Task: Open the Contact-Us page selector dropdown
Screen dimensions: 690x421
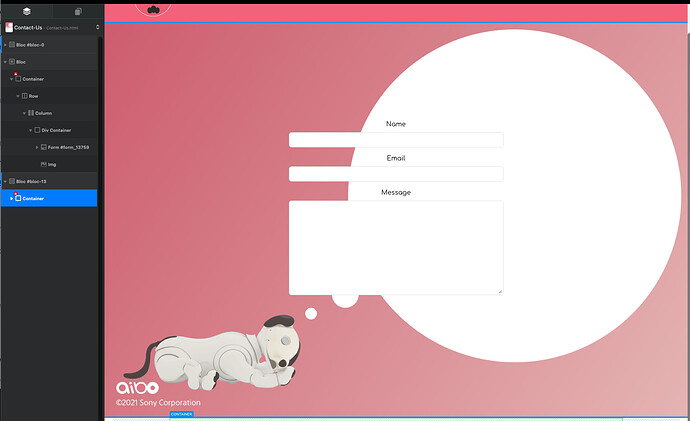Action: [x=98, y=27]
